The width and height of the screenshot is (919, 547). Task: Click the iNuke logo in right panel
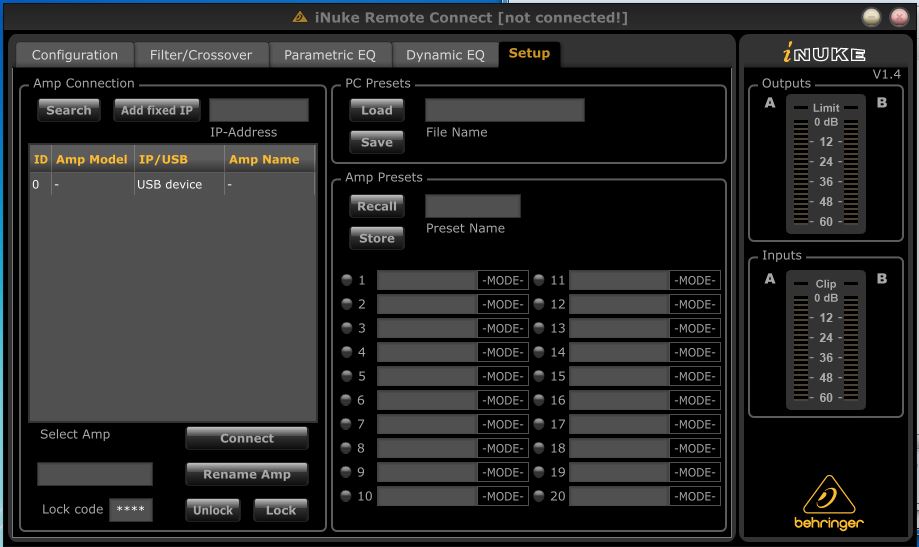824,54
